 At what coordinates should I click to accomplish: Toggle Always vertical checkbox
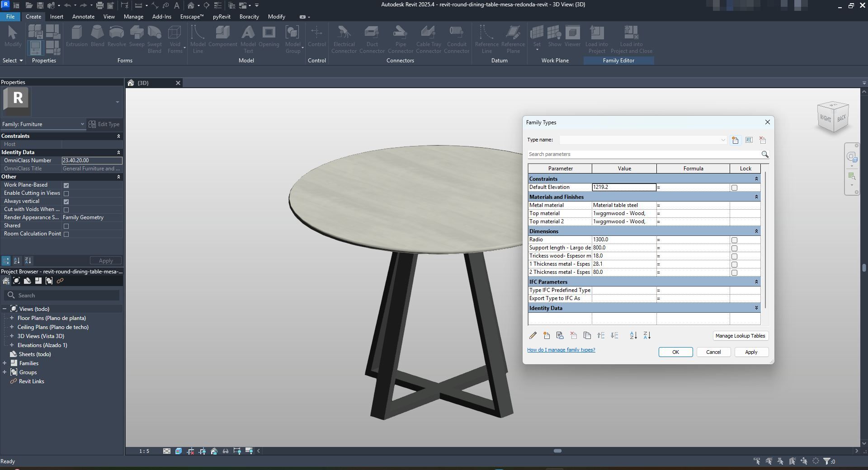click(x=66, y=202)
